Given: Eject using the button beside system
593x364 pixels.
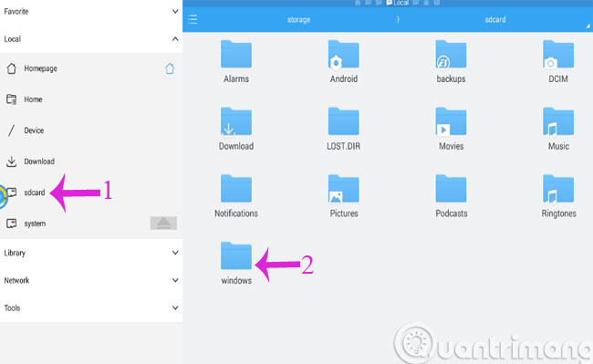Looking at the screenshot, I should tap(163, 223).
